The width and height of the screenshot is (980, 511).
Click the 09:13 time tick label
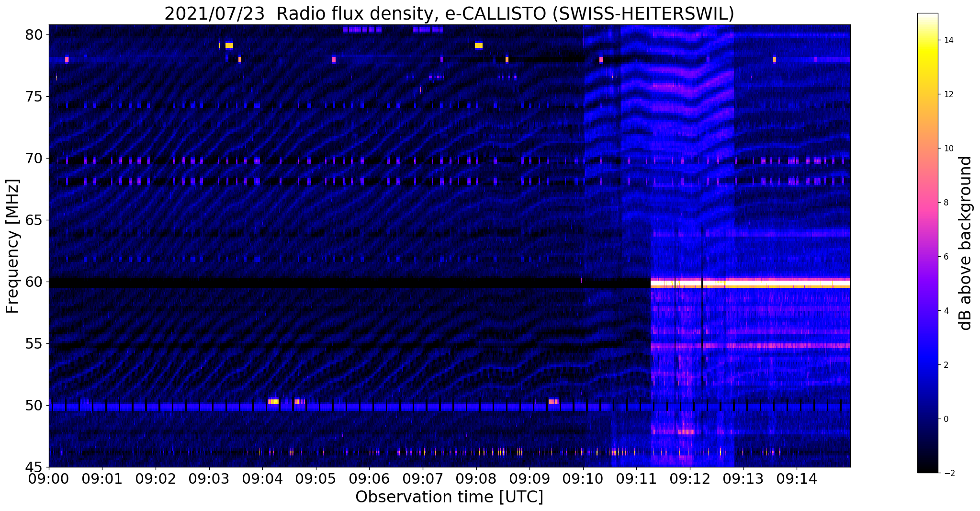[743, 478]
